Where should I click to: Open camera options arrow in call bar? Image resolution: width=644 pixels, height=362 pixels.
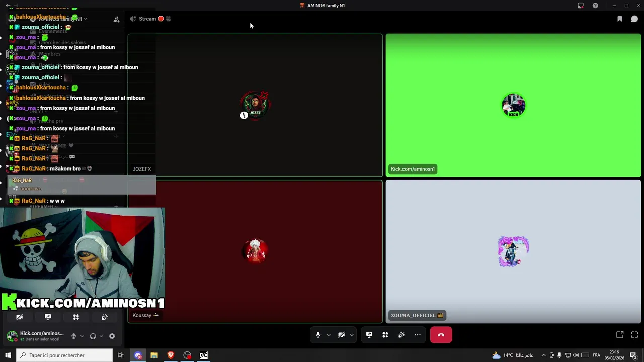(352, 335)
